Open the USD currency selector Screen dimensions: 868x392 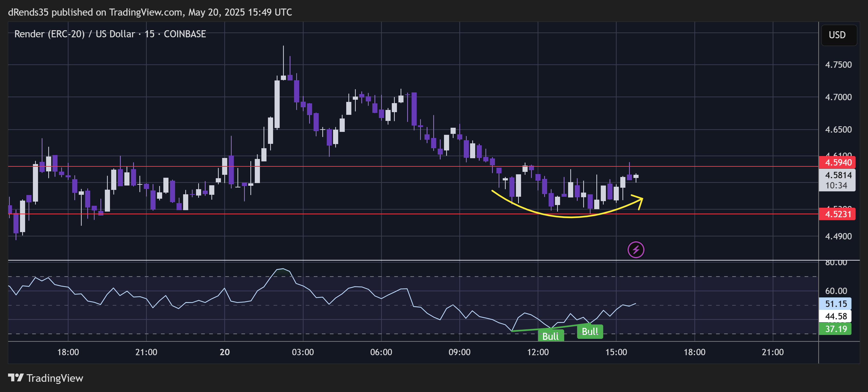[839, 35]
